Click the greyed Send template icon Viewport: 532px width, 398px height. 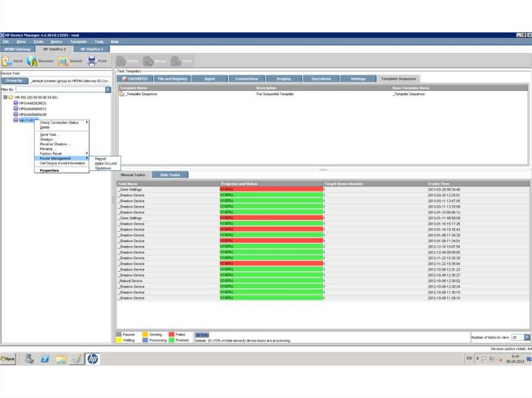pyautogui.click(x=176, y=61)
